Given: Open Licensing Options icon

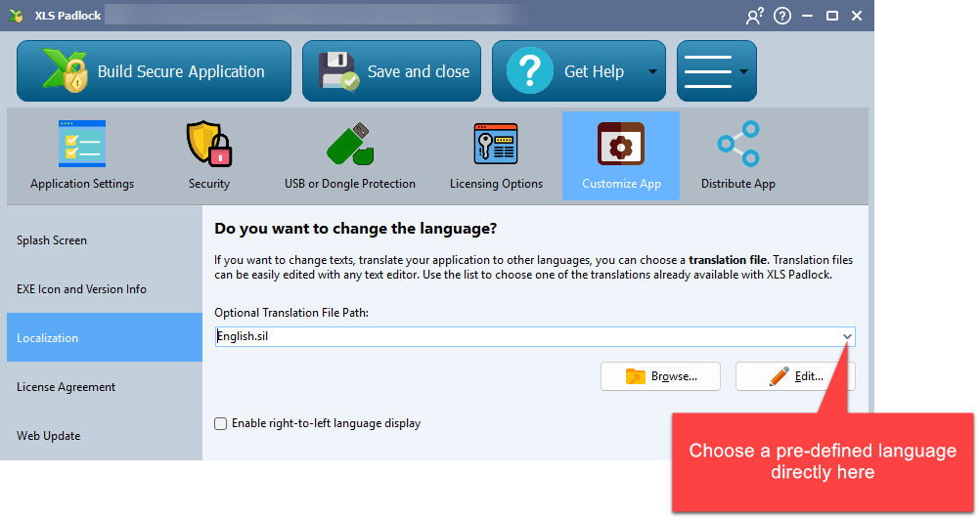Looking at the screenshot, I should point(496,145).
